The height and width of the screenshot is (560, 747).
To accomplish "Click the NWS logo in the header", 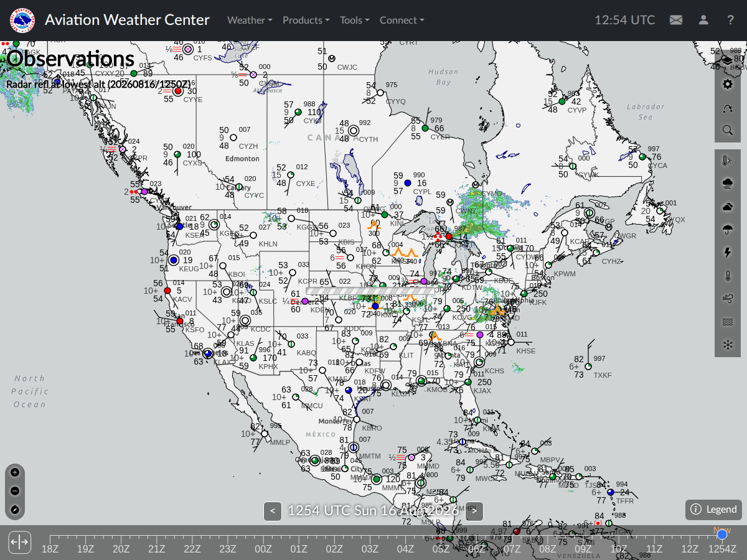I will click(22, 21).
